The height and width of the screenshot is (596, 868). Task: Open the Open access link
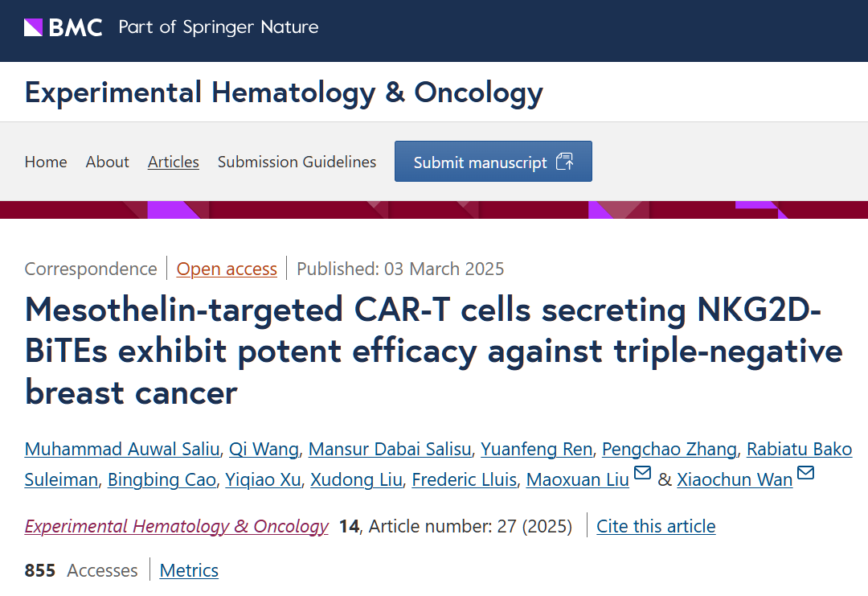pos(227,269)
